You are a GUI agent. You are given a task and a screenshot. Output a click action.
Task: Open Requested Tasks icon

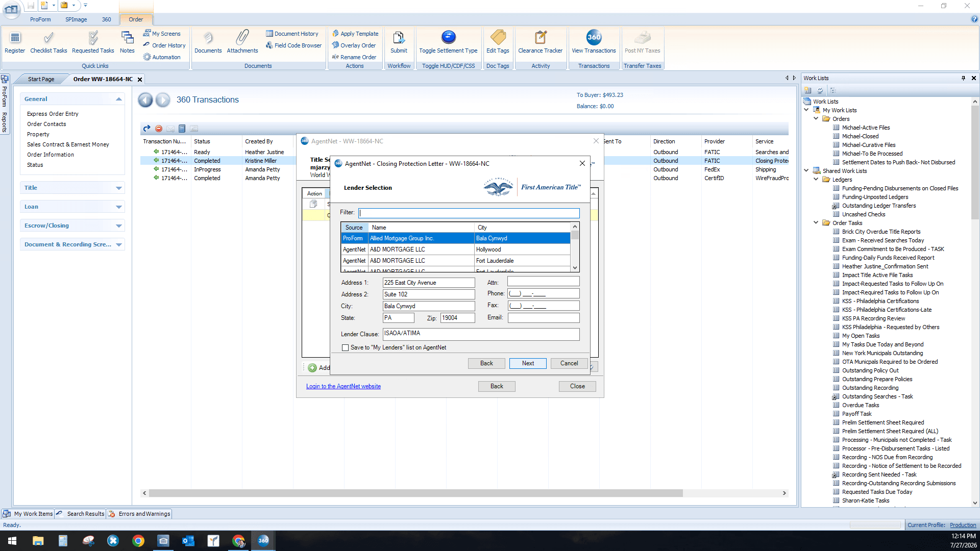point(93,42)
